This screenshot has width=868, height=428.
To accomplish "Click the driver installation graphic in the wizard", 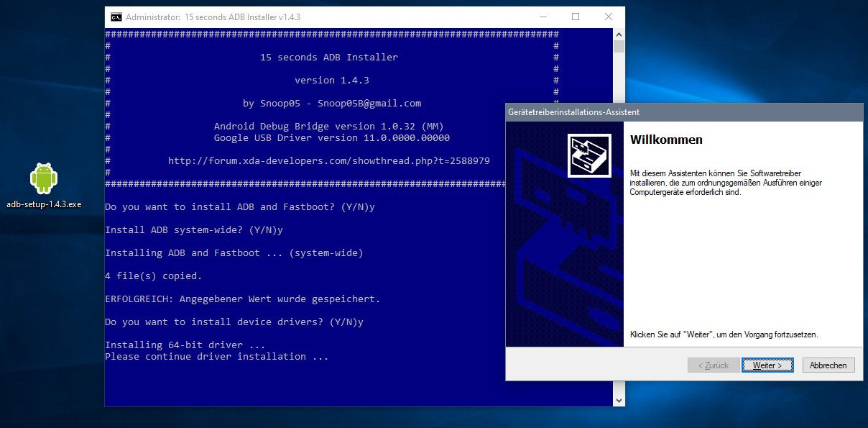I will pyautogui.click(x=589, y=154).
